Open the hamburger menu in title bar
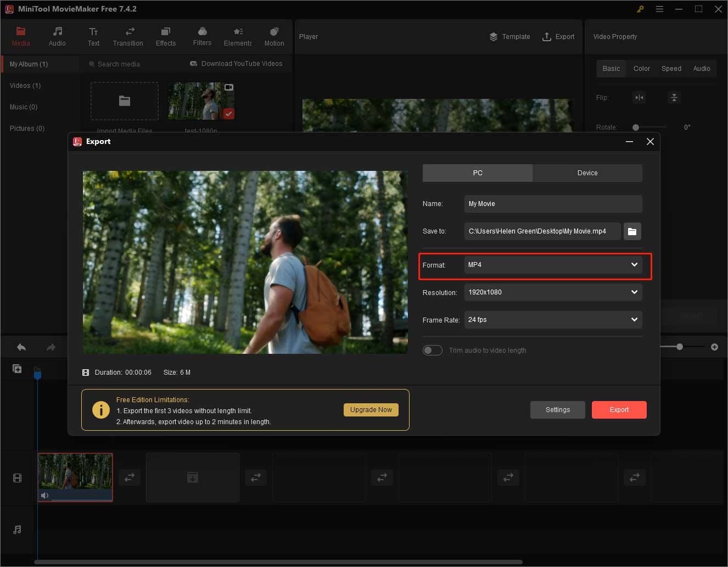This screenshot has height=567, width=728. [x=660, y=9]
